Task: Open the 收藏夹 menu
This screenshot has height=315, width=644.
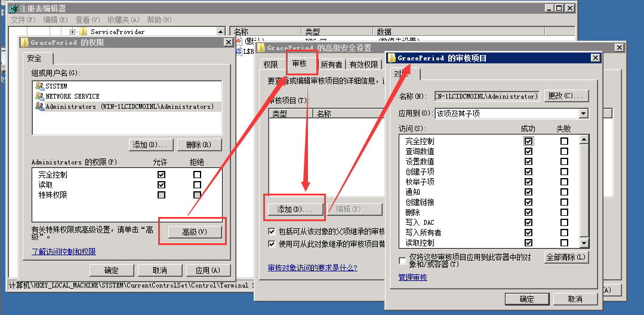Action: point(124,20)
